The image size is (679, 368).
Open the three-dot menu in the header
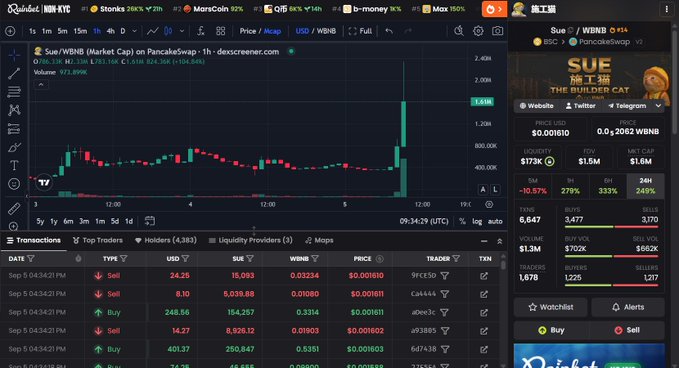click(x=666, y=9)
